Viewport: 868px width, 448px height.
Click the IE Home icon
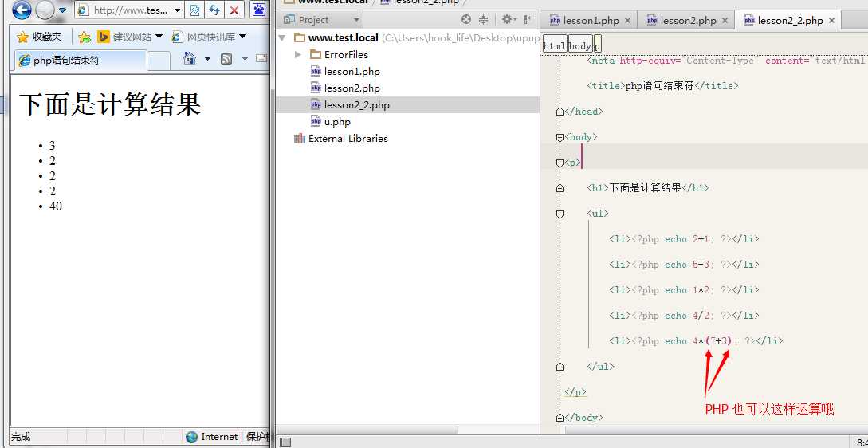click(190, 58)
